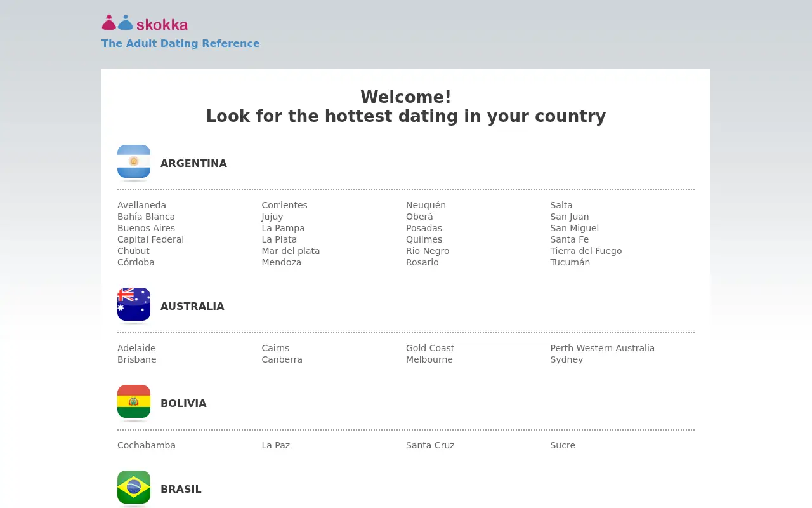Choose San Juan city
The height and width of the screenshot is (508, 812).
[x=570, y=217]
